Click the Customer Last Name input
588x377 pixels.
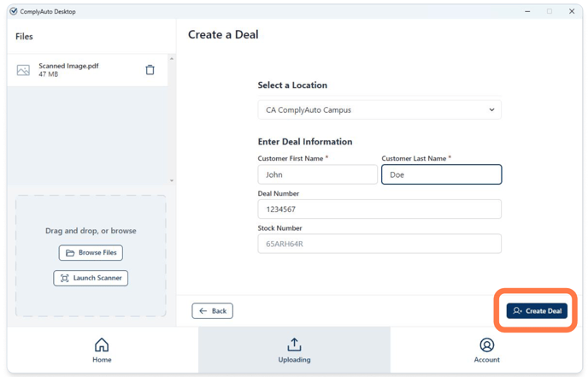pyautogui.click(x=441, y=174)
